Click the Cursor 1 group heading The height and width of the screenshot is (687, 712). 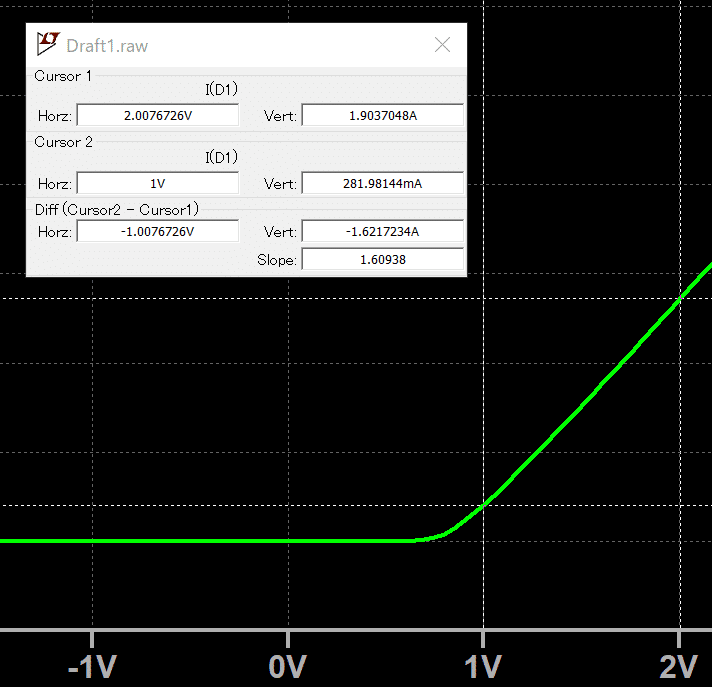63,76
